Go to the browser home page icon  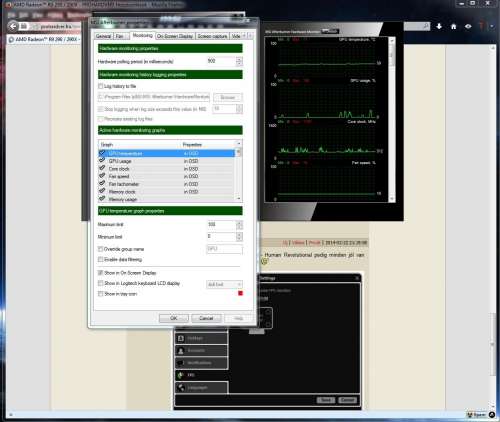(454, 26)
